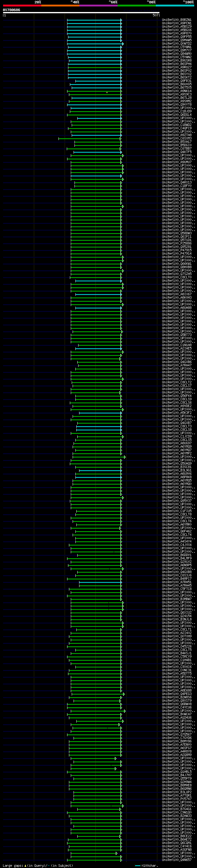197x868 pixels.
Task: Select the UniRef100_Q6DGL4 label
Action: click(176, 115)
